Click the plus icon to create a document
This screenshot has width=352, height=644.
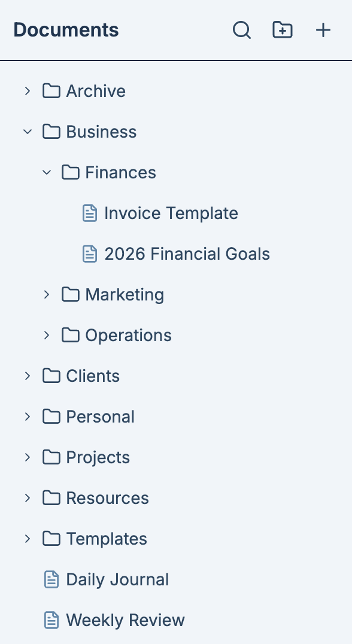[323, 29]
